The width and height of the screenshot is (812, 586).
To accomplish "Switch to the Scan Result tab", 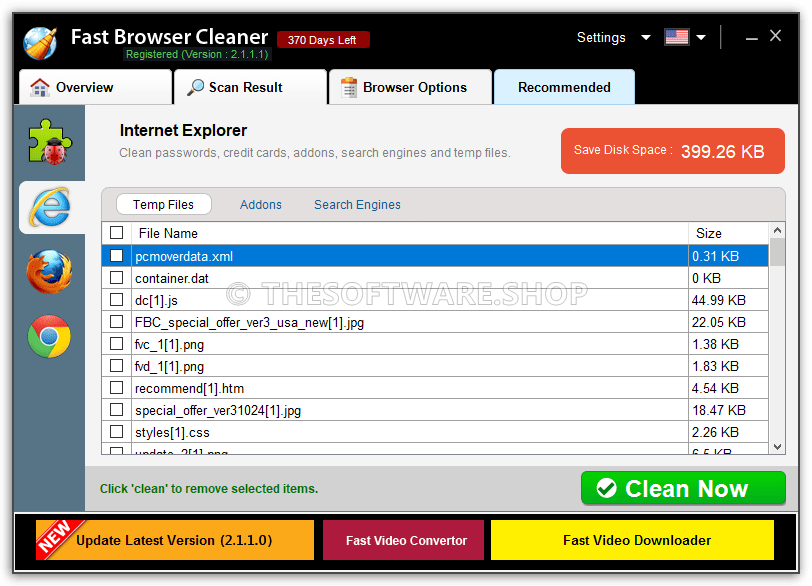I will point(250,87).
